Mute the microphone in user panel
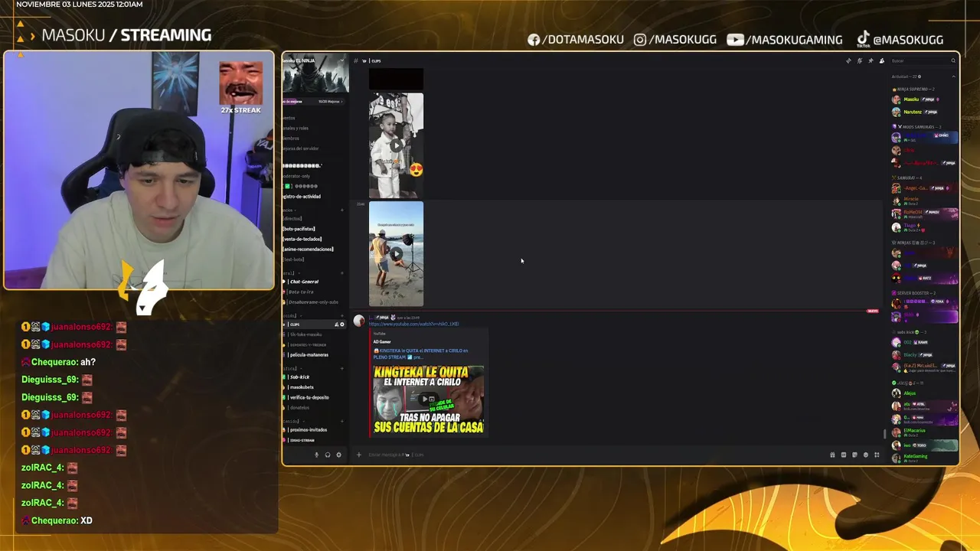 [x=316, y=455]
